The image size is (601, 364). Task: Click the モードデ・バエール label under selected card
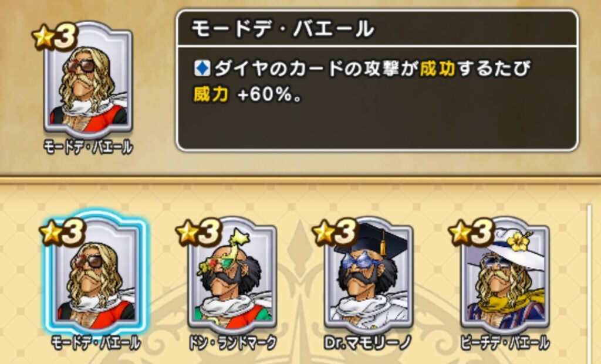(96, 343)
